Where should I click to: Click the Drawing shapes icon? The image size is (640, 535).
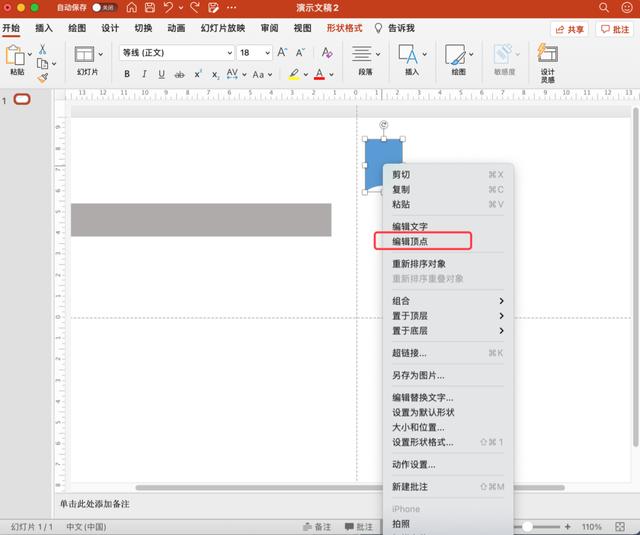click(x=455, y=54)
